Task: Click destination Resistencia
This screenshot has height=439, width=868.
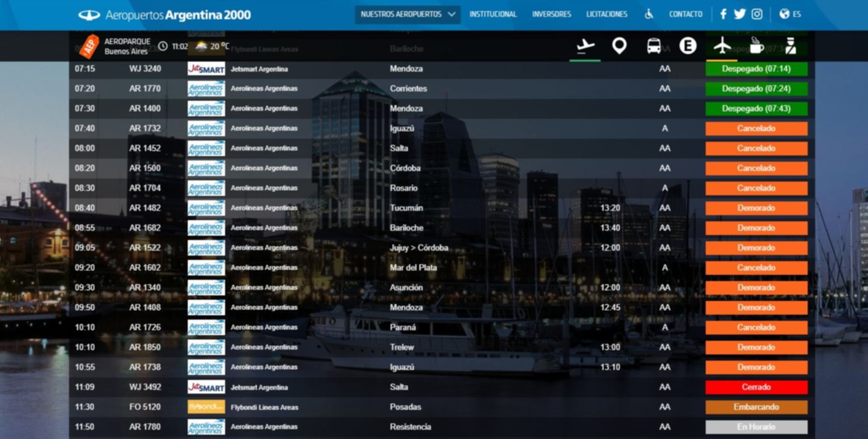Action: [410, 427]
